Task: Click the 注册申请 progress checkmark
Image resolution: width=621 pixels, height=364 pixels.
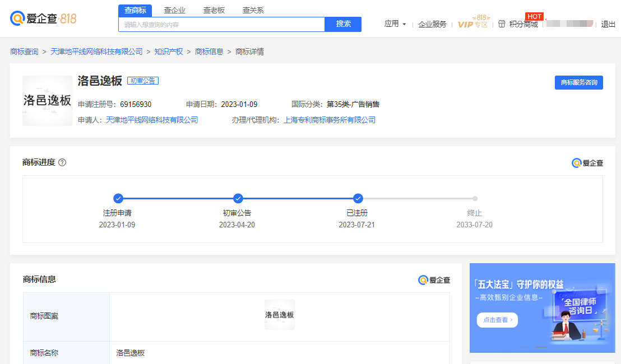Action: (118, 198)
